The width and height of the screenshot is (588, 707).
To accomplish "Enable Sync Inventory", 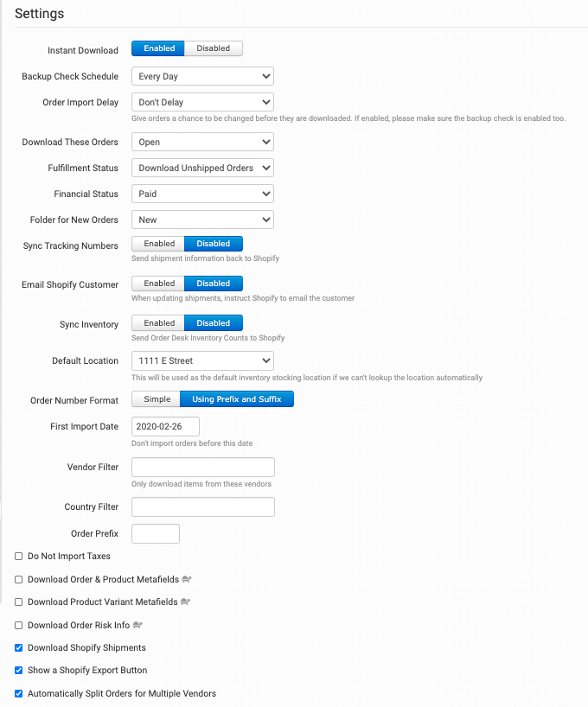I will pyautogui.click(x=157, y=322).
